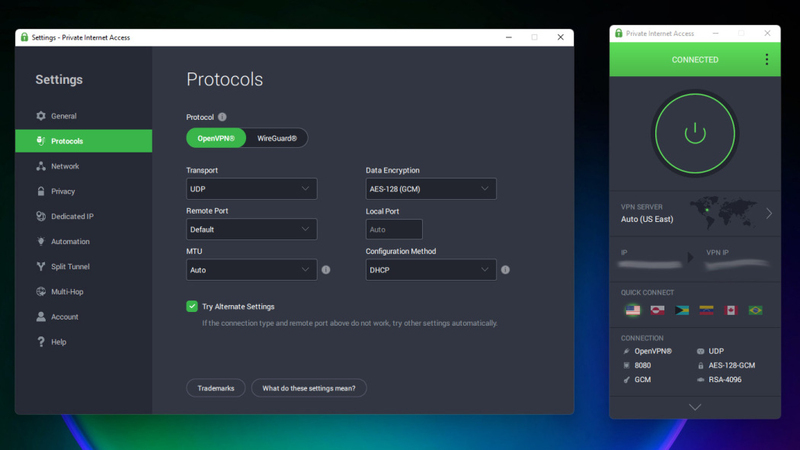Click the Trademarks button

(x=216, y=388)
